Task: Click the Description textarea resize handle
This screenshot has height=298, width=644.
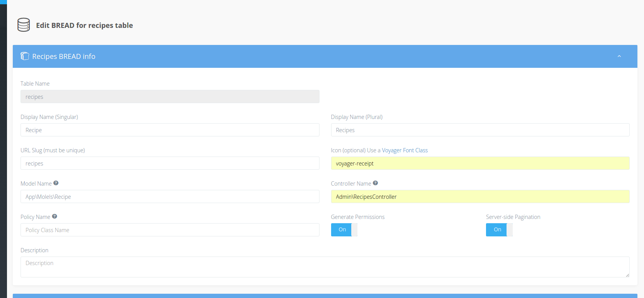Action: click(627, 275)
